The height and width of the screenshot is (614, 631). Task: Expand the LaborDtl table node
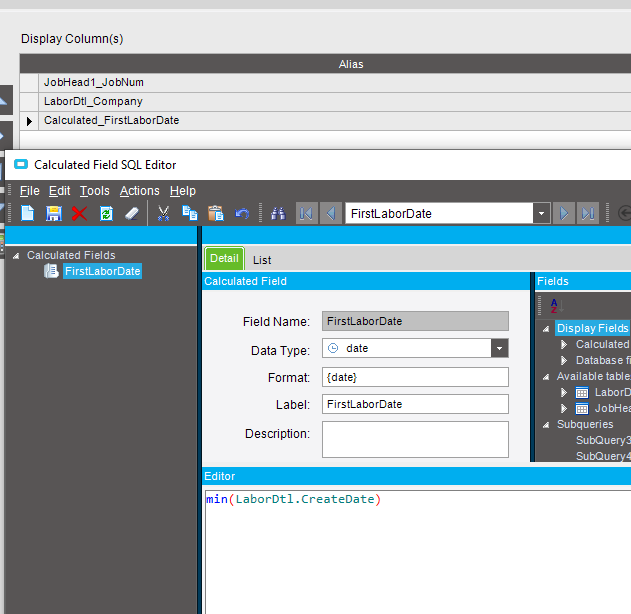pos(564,392)
